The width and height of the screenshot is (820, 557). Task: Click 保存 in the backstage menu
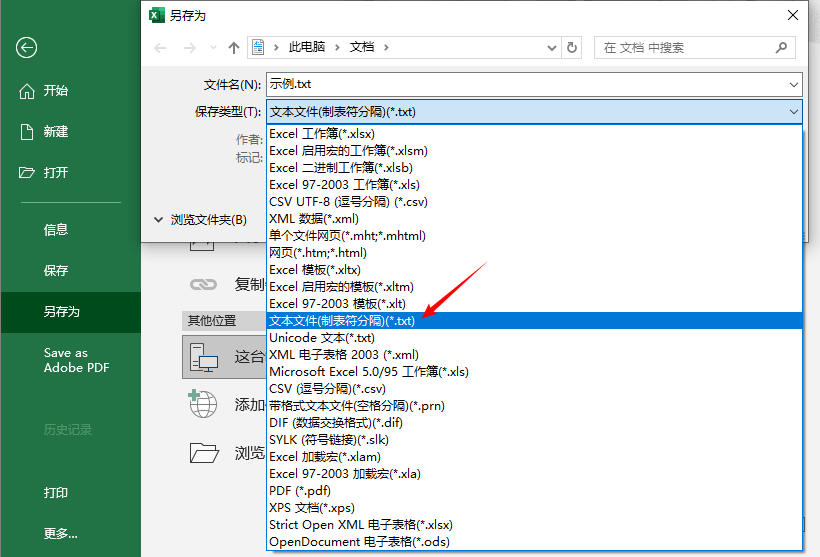55,270
